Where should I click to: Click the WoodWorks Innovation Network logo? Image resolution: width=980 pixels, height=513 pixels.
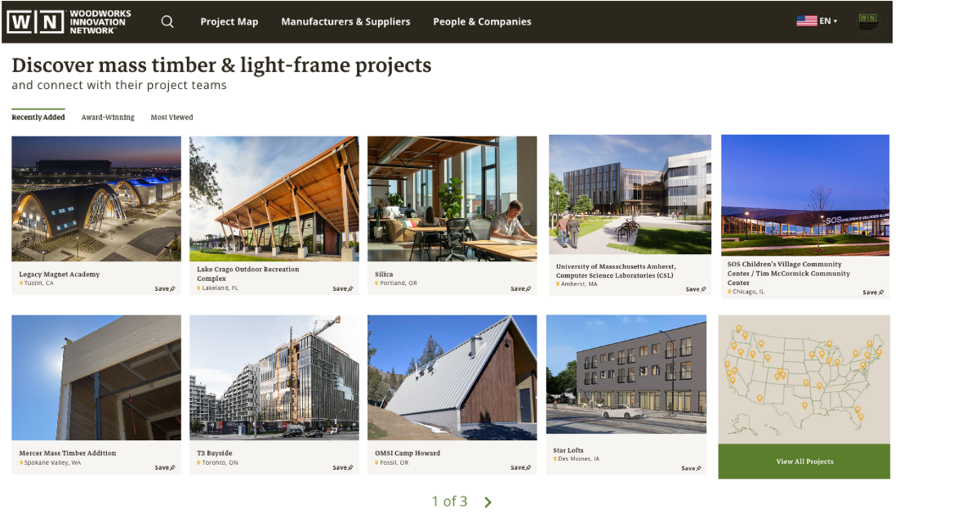coord(69,22)
